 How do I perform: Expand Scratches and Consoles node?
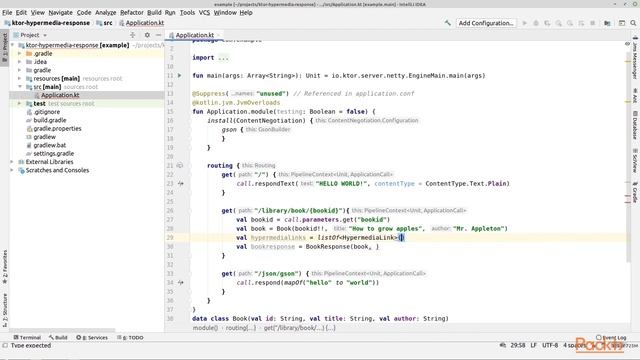[x=12, y=170]
